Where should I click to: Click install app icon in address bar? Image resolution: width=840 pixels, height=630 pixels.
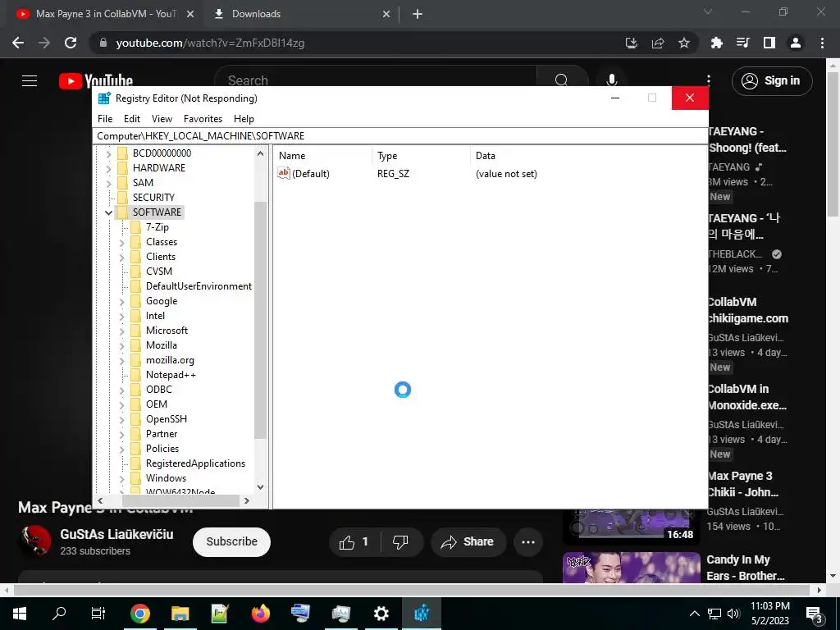pyautogui.click(x=632, y=43)
